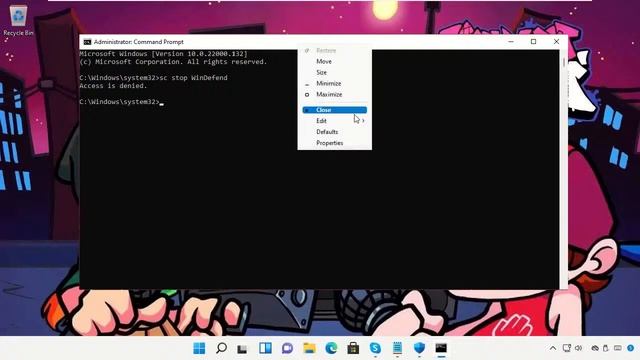Select the Command Prompt taskbar icon
640x360 pixels.
(441, 348)
